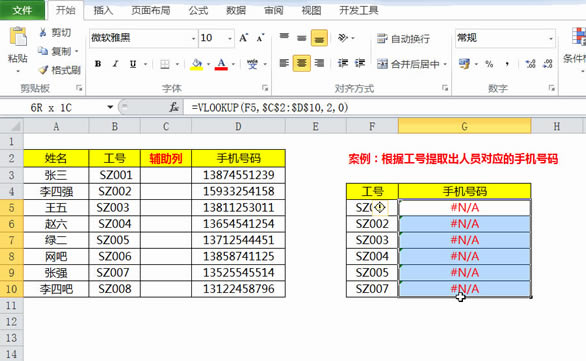
Task: Click into the formula bar
Action: (x=385, y=108)
